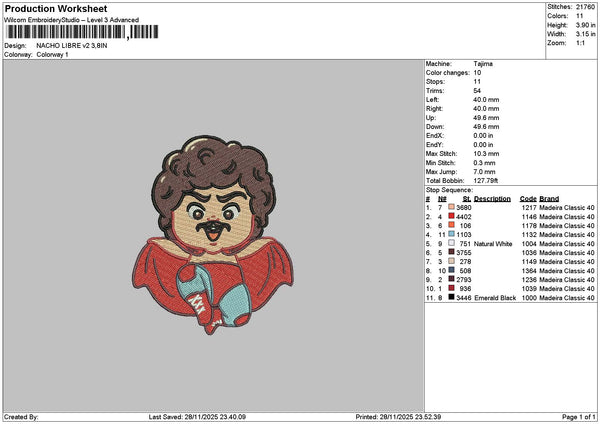Click the red swatch for stop 2 (code 1146)
The image size is (600, 424).
click(452, 216)
